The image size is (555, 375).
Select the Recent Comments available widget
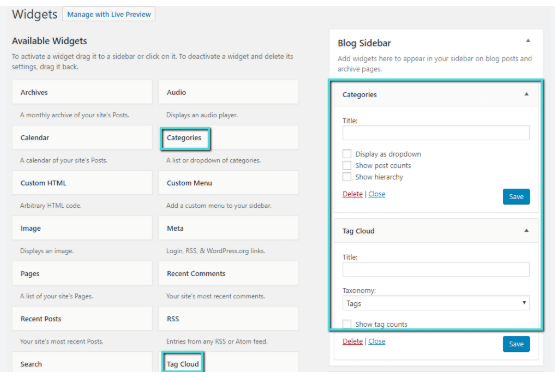coord(228,273)
